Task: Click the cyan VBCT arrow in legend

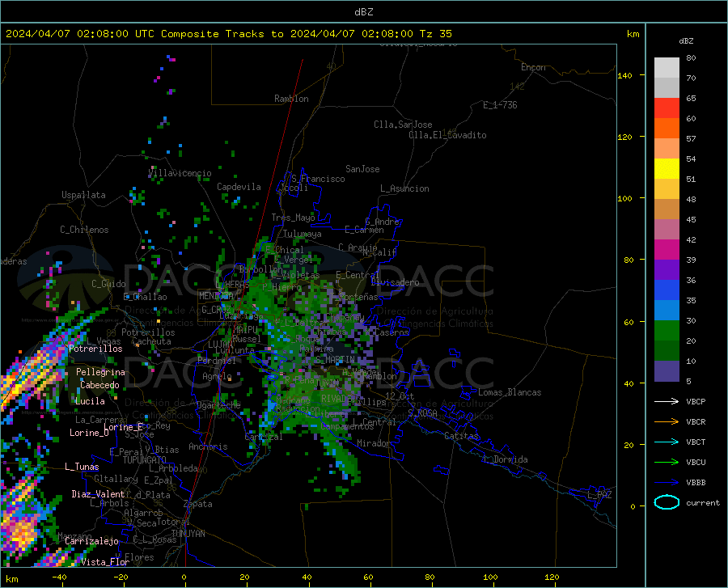Action: [667, 442]
